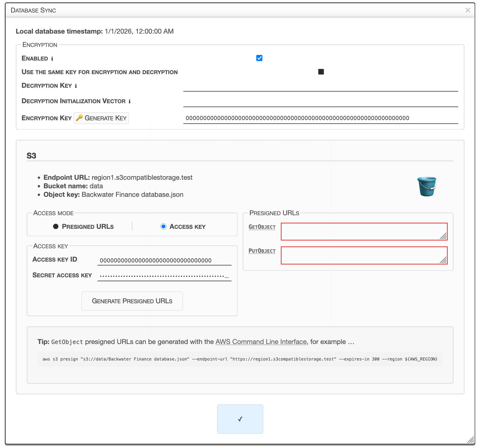Close the Database Sync dialog
Screen dimensions: 480x448
(x=467, y=10)
